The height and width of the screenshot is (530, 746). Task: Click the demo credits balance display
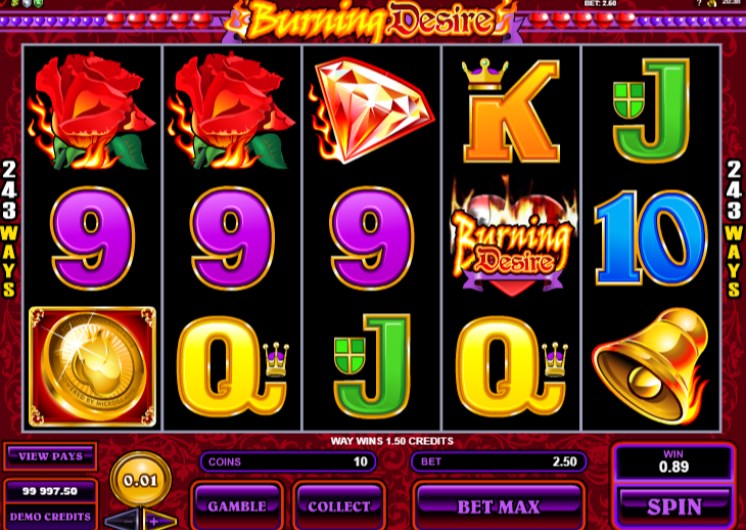point(50,504)
